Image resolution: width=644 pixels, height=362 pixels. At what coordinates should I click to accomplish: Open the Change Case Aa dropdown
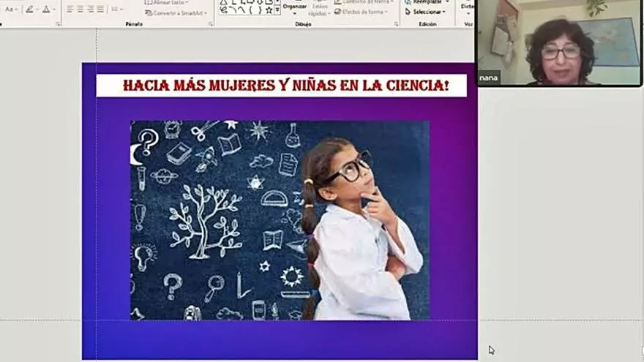10,10
